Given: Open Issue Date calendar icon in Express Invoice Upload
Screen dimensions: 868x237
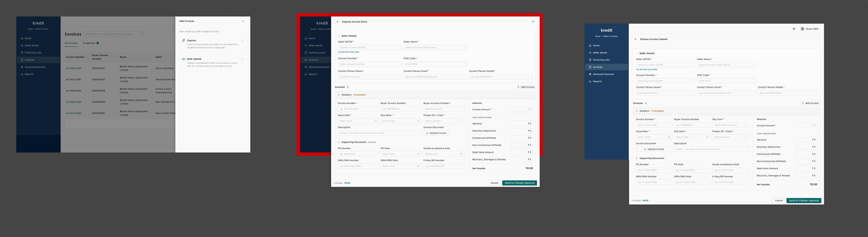Looking at the screenshot, I should (669, 137).
